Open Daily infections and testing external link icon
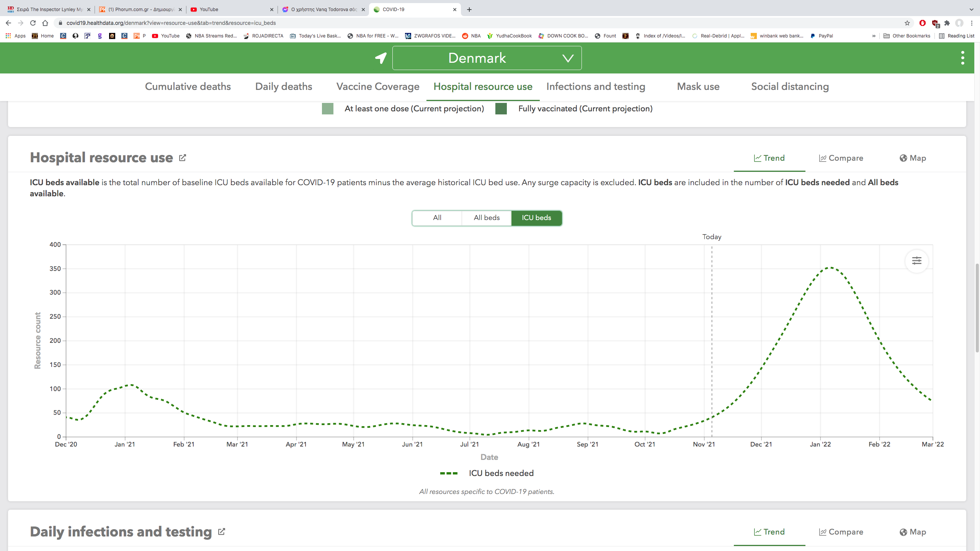The image size is (980, 551). (221, 531)
